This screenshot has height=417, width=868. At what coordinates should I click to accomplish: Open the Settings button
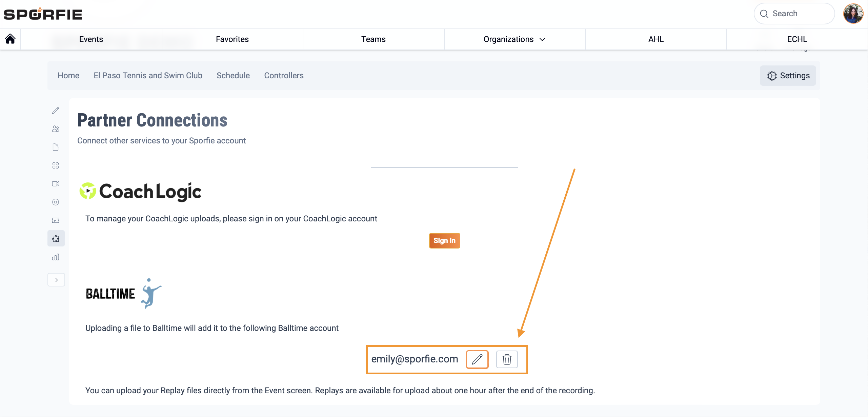(788, 76)
